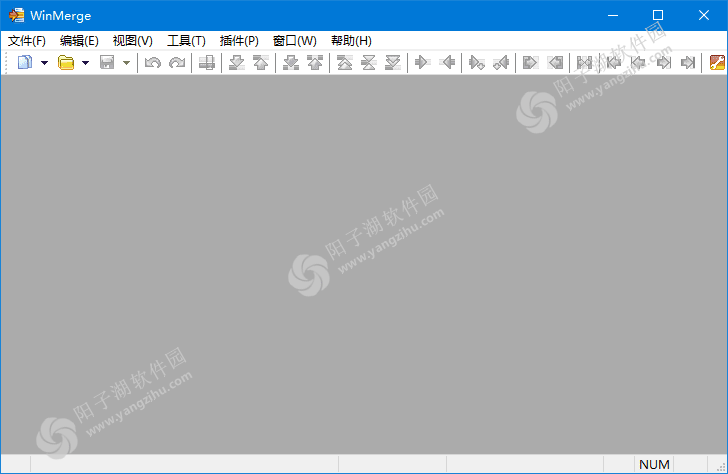Maximize the WinMerge window

point(658,15)
